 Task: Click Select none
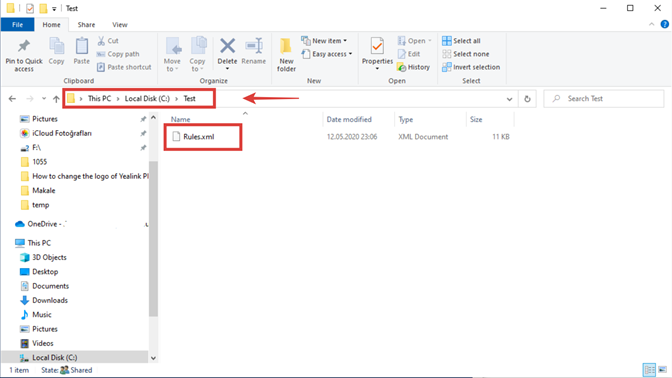[465, 54]
